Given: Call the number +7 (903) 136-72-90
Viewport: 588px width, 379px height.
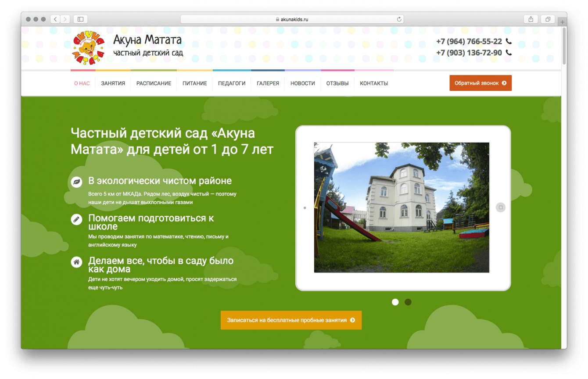Looking at the screenshot, I should [469, 53].
